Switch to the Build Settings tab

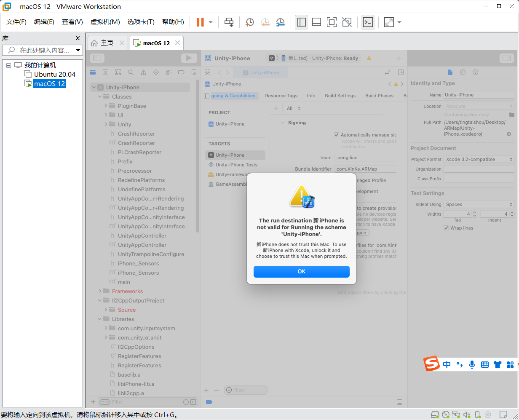[x=340, y=96]
